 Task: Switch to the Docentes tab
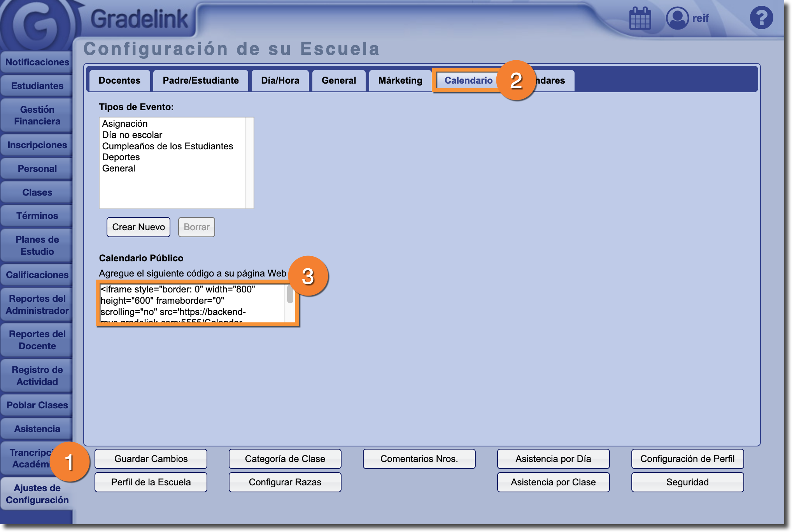pos(119,80)
